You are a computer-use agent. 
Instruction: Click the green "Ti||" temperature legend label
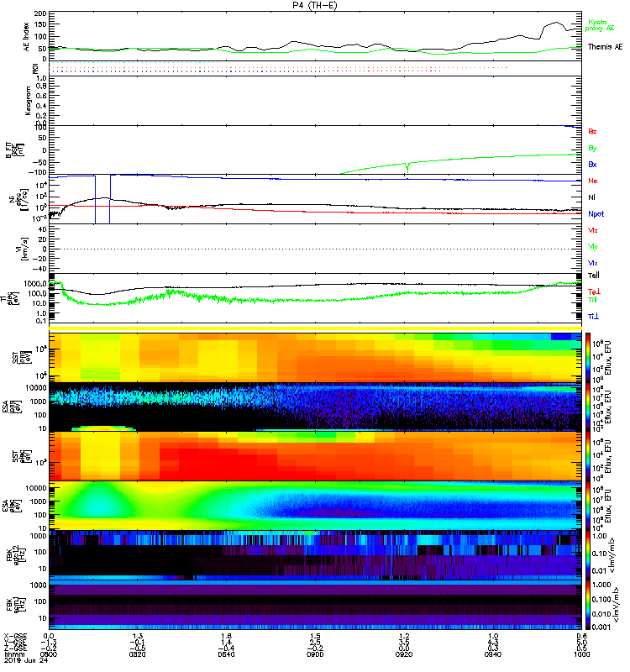pos(592,300)
